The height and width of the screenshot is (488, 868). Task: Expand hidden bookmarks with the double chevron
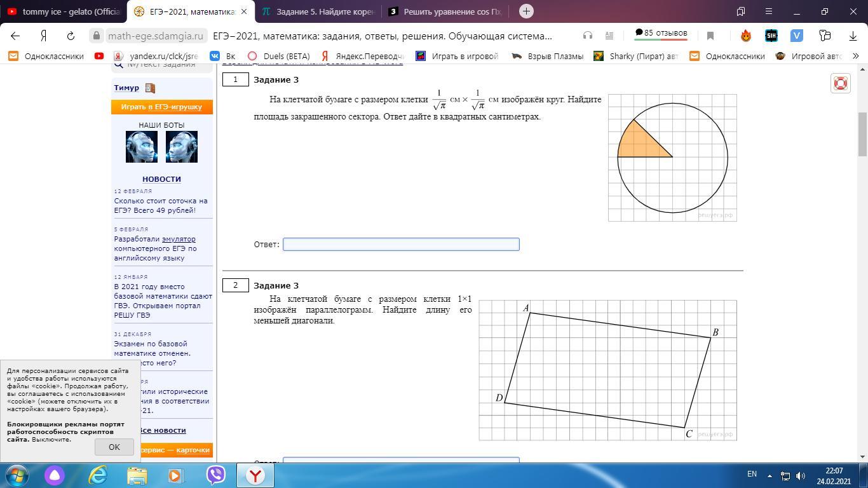855,56
